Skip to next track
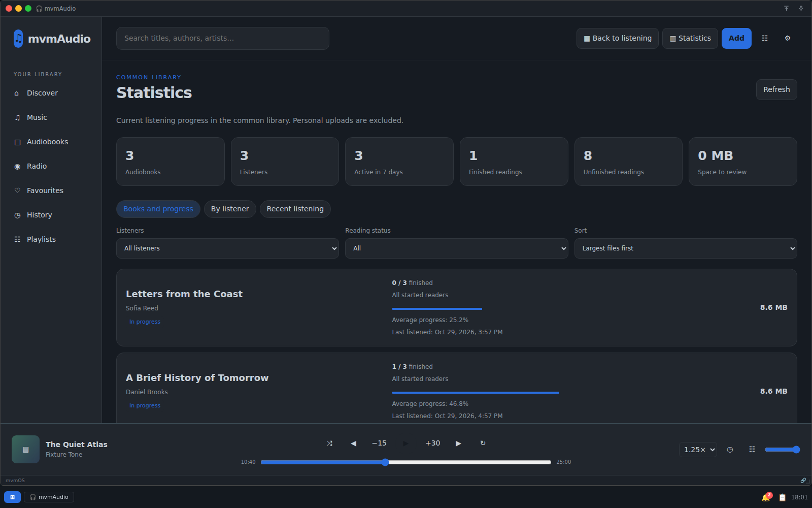The image size is (812, 508). click(458, 443)
